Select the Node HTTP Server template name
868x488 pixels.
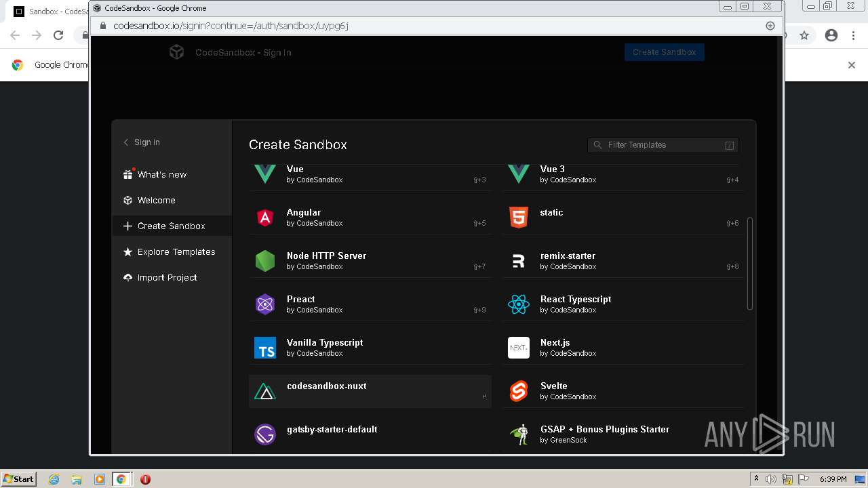pos(326,256)
